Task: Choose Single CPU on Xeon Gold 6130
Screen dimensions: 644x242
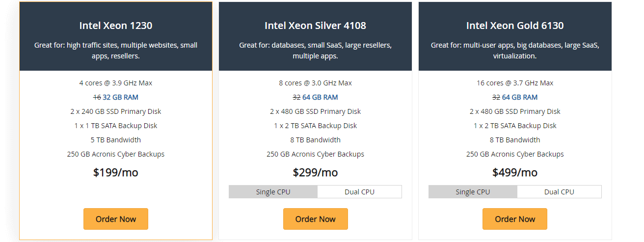Action: click(473, 192)
